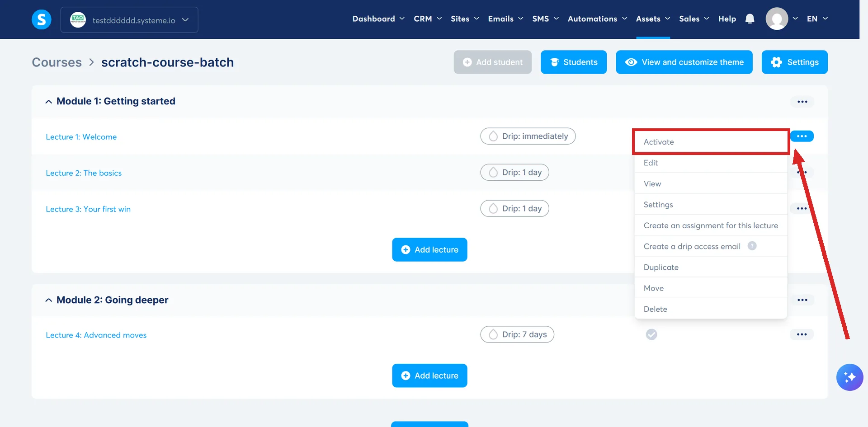
Task: Open the Assets menu
Action: (653, 19)
